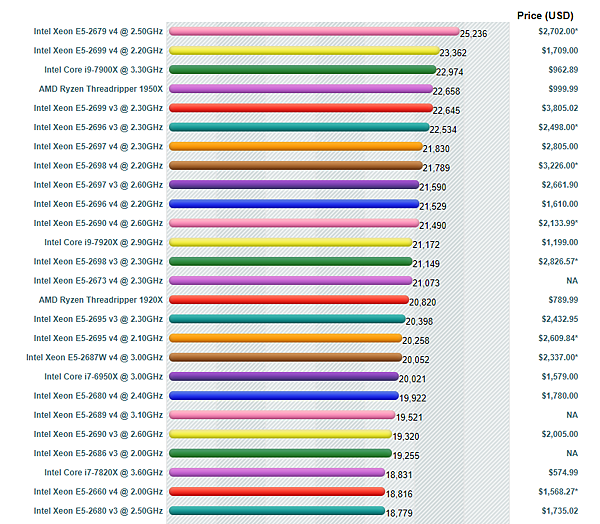600x524 pixels.
Task: Click the $1,735.02 price
Action: 559,511
